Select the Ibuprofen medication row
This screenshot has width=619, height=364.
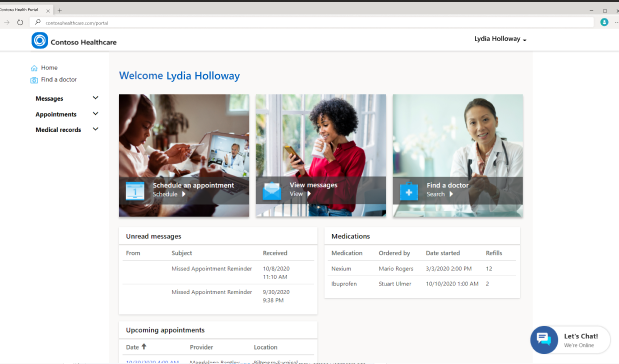422,283
